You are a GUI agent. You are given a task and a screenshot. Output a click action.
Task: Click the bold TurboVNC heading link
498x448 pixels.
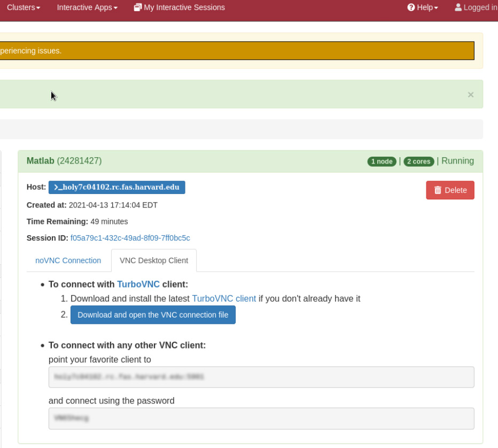(138, 284)
